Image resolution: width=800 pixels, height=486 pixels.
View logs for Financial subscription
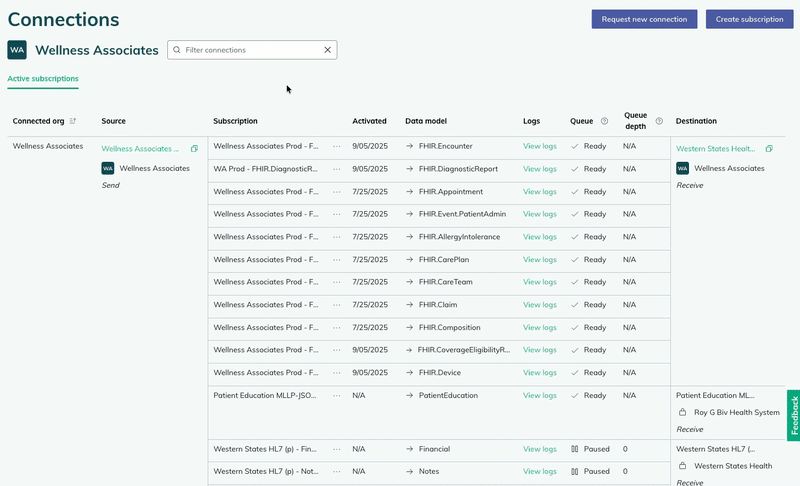click(x=539, y=449)
